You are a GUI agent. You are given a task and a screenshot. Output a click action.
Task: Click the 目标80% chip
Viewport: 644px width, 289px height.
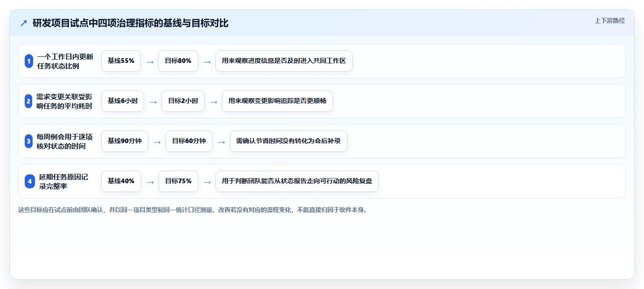coord(178,61)
